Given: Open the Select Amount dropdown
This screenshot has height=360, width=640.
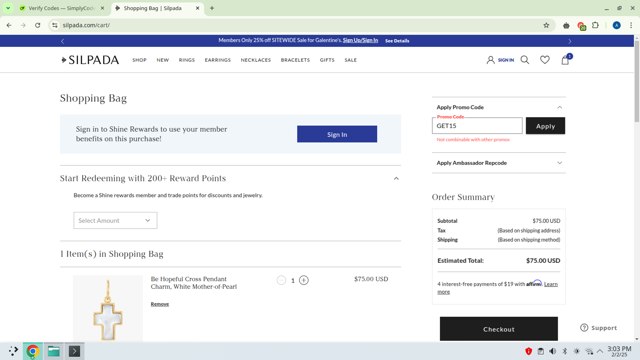Looking at the screenshot, I should click(x=115, y=220).
